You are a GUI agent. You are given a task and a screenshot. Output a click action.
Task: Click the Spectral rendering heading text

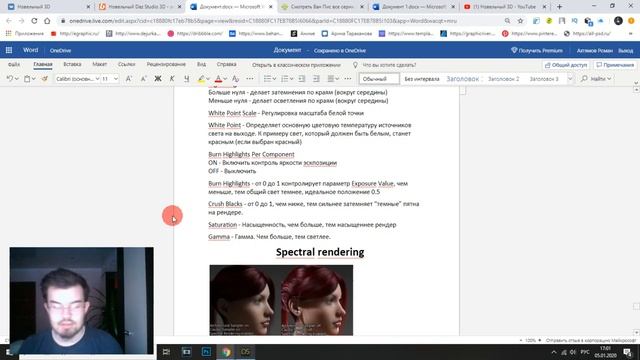tap(320, 252)
